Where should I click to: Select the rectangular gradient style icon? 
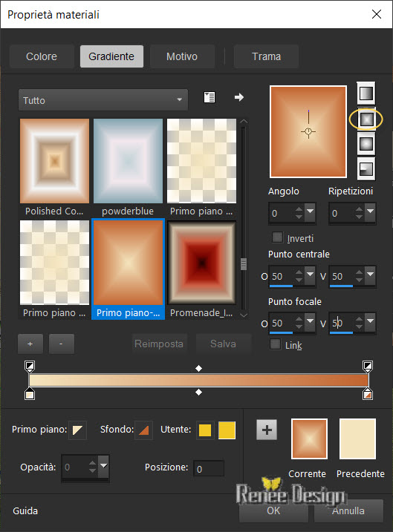pos(366,119)
